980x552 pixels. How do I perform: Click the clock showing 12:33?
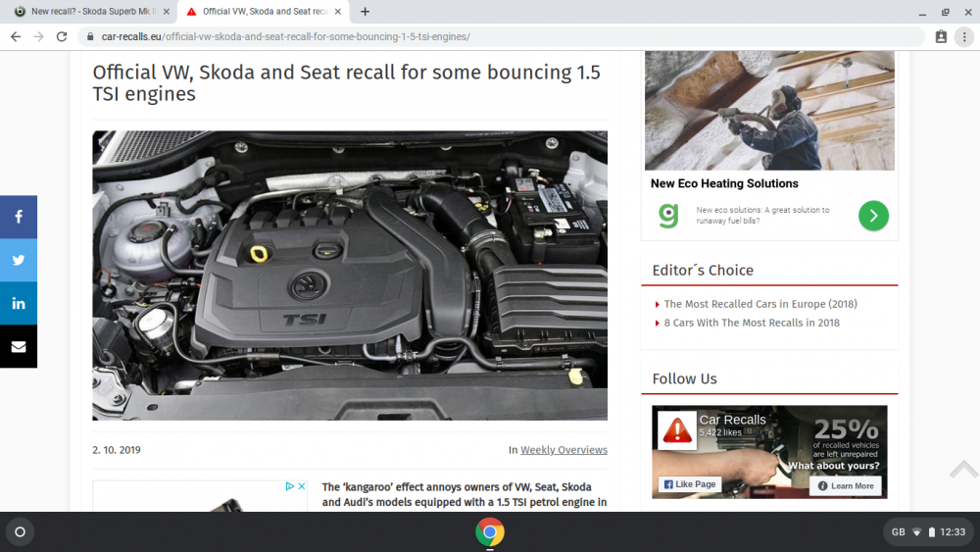953,532
